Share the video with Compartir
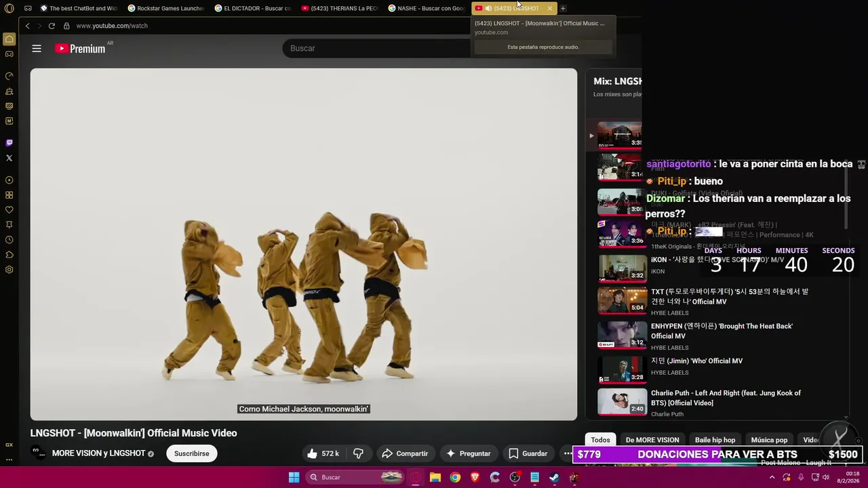Viewport: 868px width, 488px height. click(405, 453)
